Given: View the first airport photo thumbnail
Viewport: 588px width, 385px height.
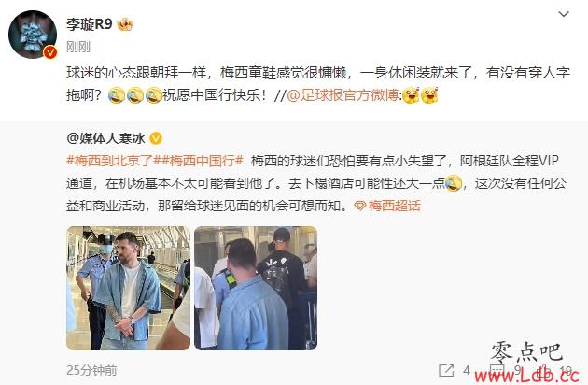Looking at the screenshot, I should [x=128, y=288].
